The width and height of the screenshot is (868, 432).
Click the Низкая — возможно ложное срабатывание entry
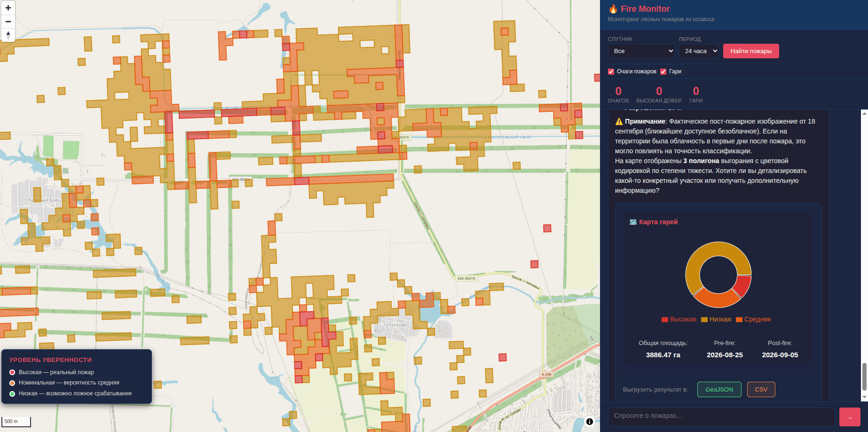pos(71,393)
